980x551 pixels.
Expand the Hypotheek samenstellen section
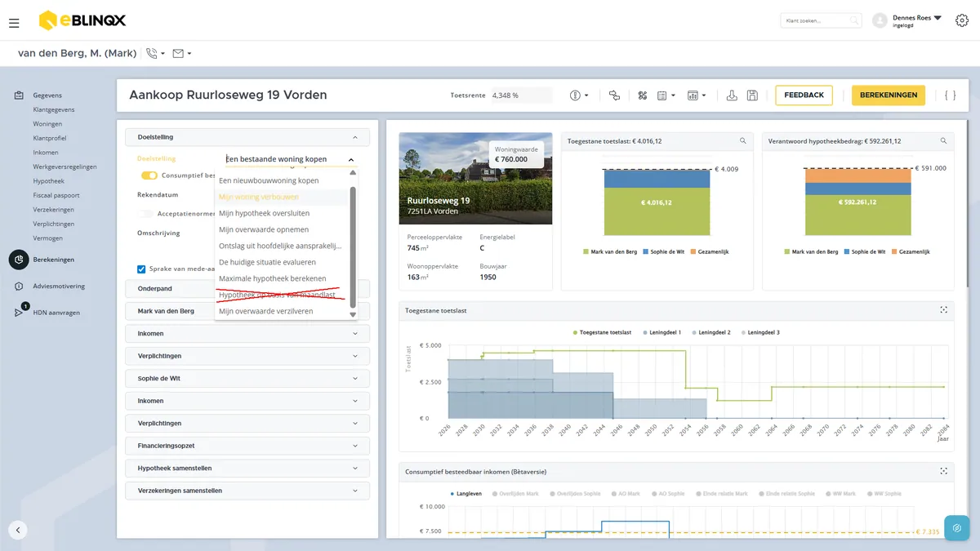247,469
